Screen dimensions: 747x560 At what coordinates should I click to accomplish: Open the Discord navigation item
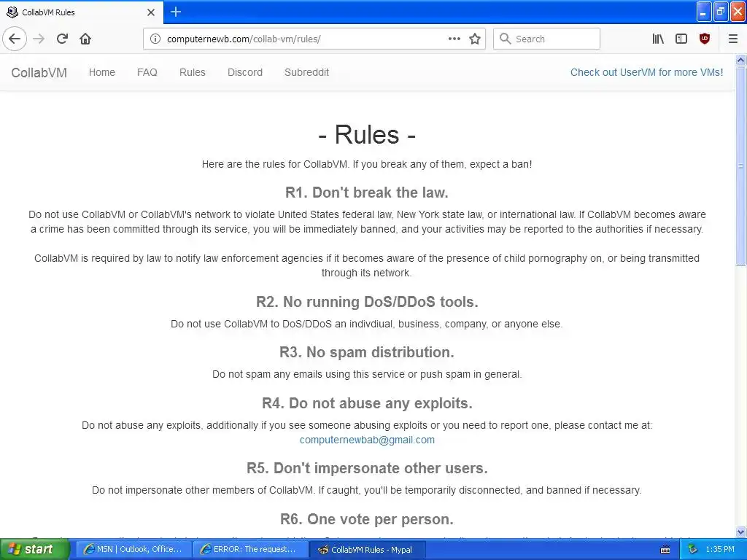(x=245, y=72)
